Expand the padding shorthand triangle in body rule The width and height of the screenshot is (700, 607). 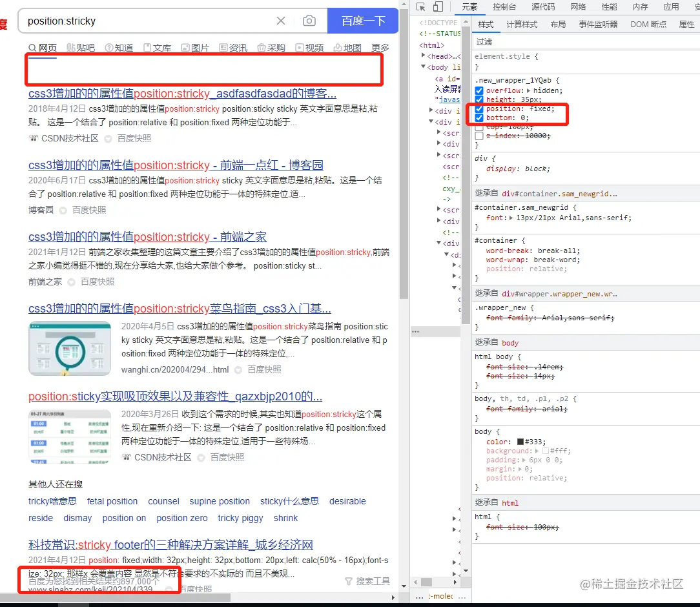tap(524, 460)
